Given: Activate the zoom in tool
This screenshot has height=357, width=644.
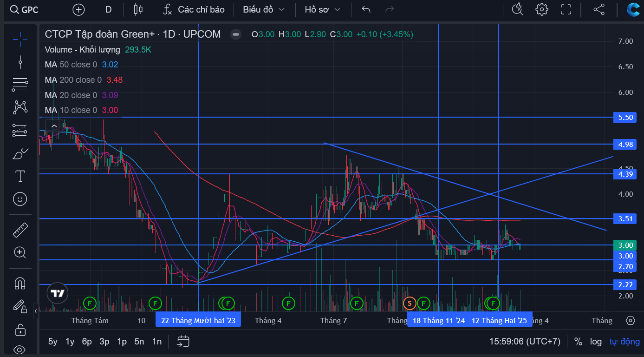Looking at the screenshot, I should [x=20, y=252].
